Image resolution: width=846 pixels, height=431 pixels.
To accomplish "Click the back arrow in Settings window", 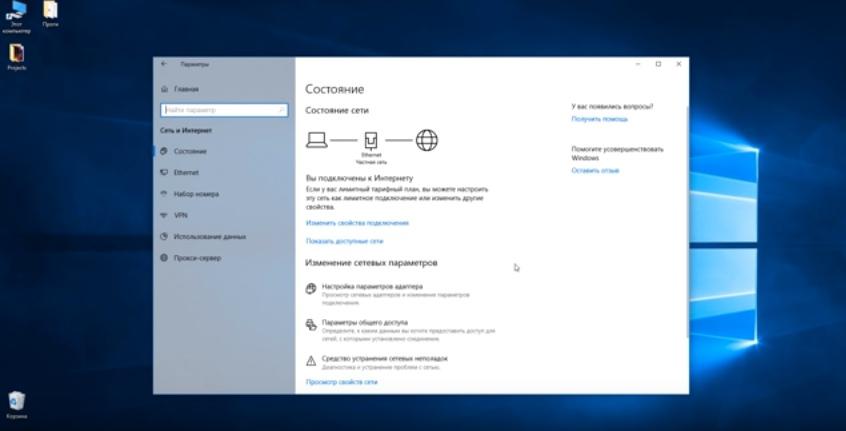I will click(164, 63).
